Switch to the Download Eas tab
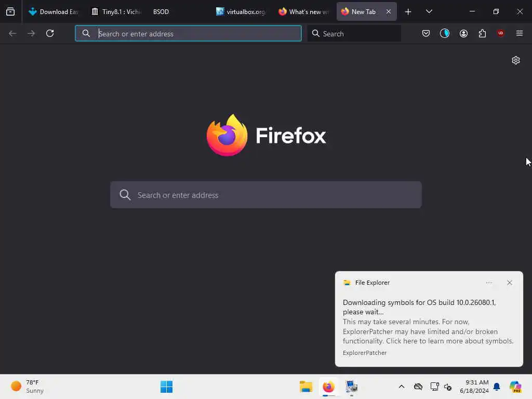The height and width of the screenshot is (399, 532). pyautogui.click(x=53, y=11)
